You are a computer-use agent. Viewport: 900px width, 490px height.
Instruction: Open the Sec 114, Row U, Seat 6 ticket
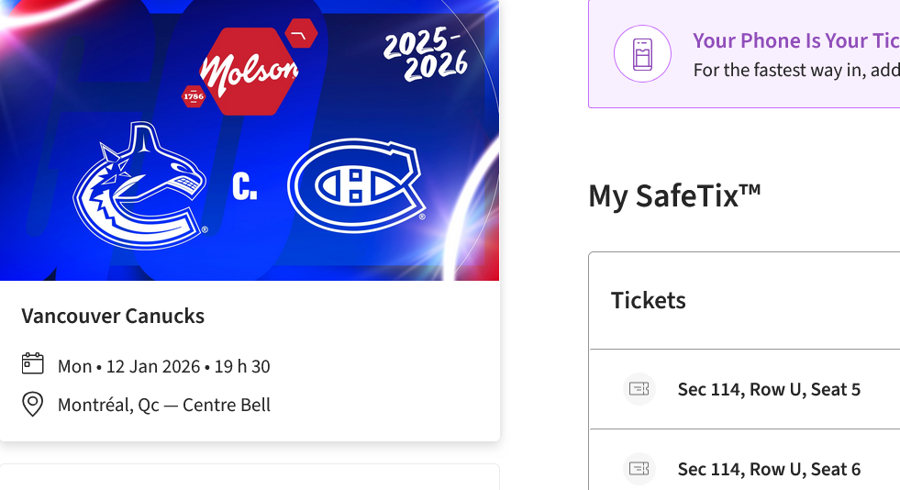click(x=768, y=468)
